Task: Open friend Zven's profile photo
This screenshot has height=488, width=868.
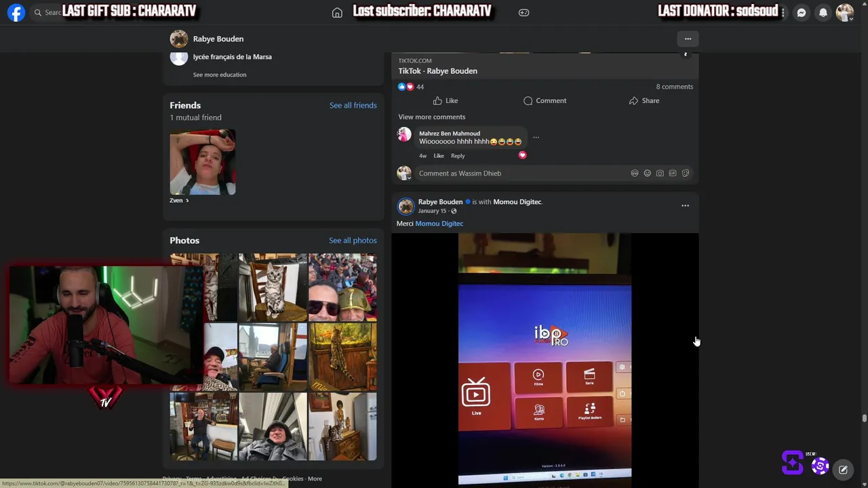Action: coord(203,162)
